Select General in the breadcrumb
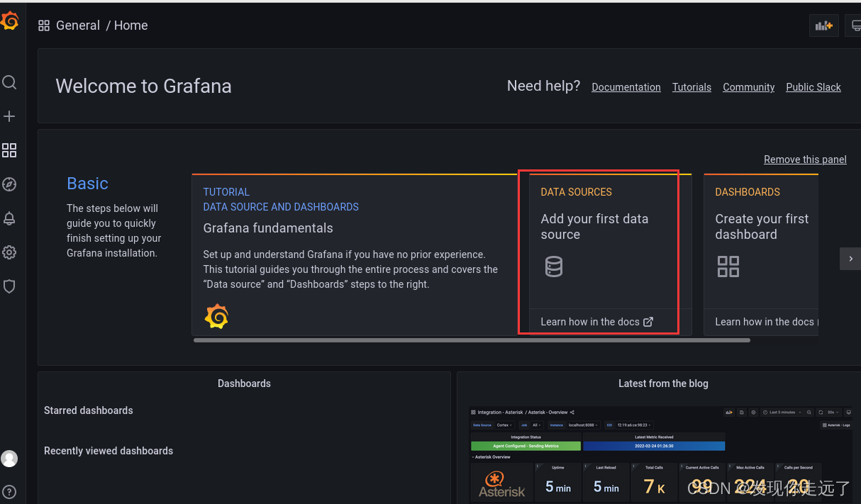Viewport: 861px width, 504px height. coord(78,26)
